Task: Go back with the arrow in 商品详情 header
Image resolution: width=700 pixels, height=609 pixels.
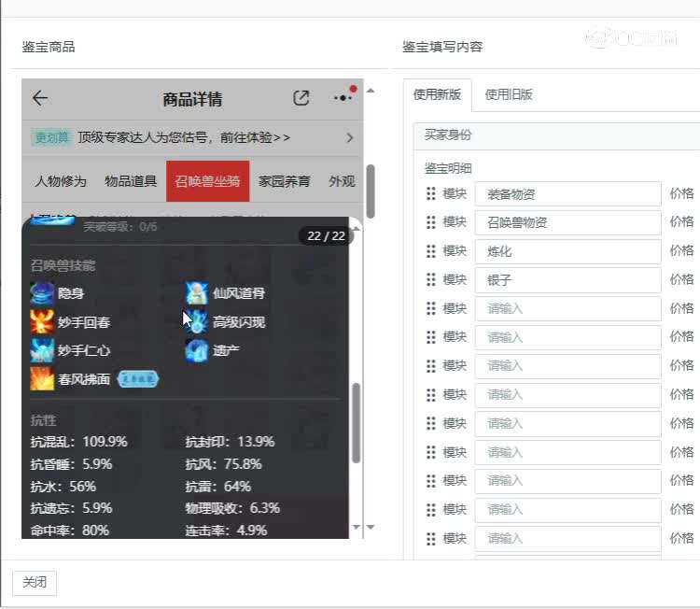Action: (x=40, y=98)
